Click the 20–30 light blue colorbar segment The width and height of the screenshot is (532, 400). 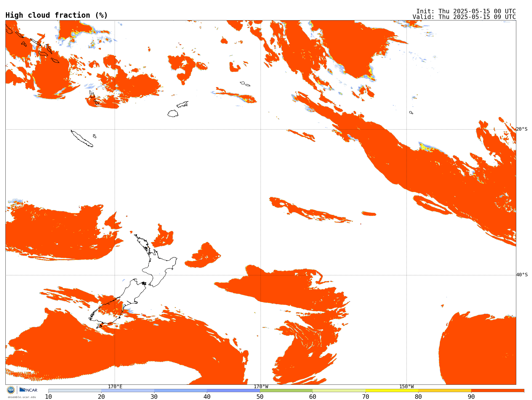point(128,391)
